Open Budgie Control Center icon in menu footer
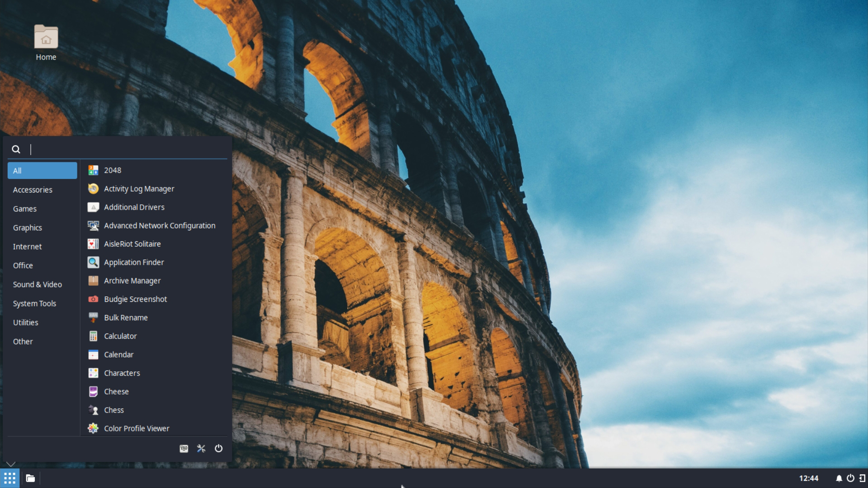868x488 pixels. (x=184, y=448)
